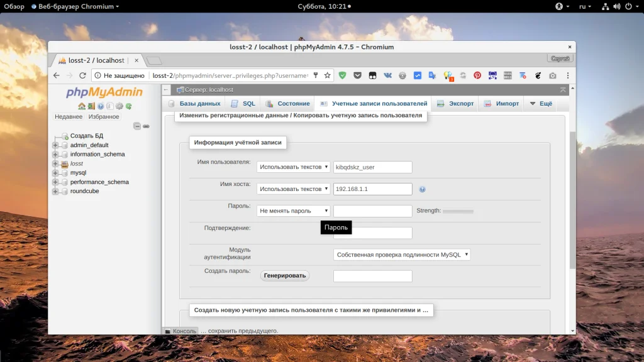This screenshot has height=362, width=644.
Task: Click the Pinterest extension icon
Action: [477, 75]
